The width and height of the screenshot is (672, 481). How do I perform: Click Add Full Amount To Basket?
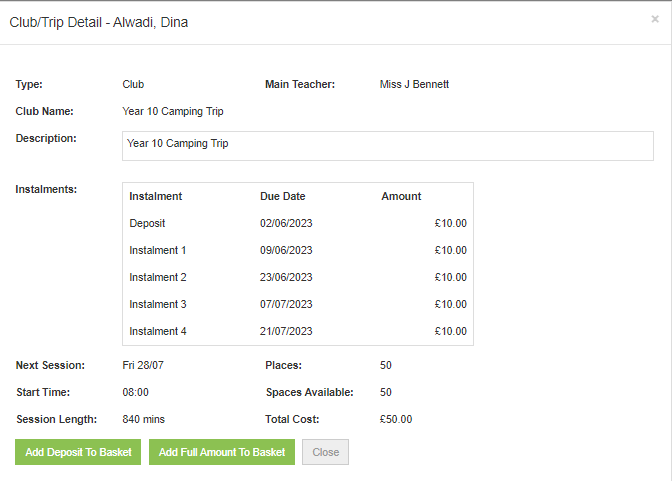click(222, 452)
